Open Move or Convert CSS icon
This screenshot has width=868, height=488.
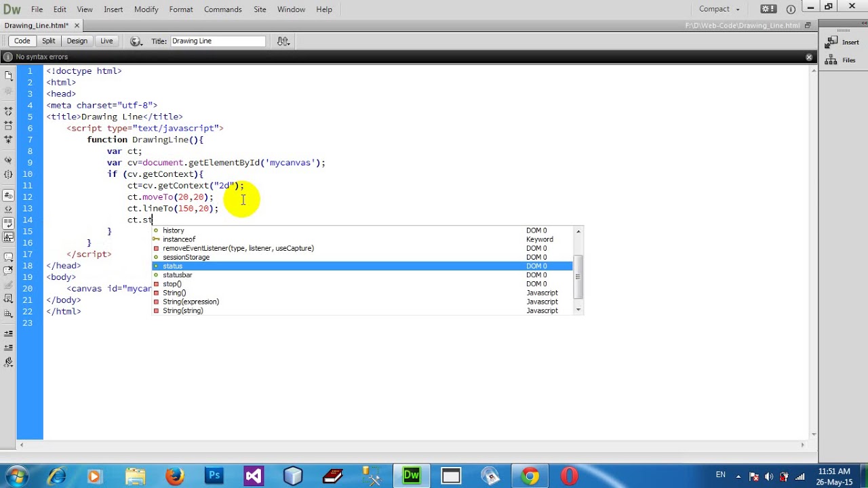coord(8,314)
